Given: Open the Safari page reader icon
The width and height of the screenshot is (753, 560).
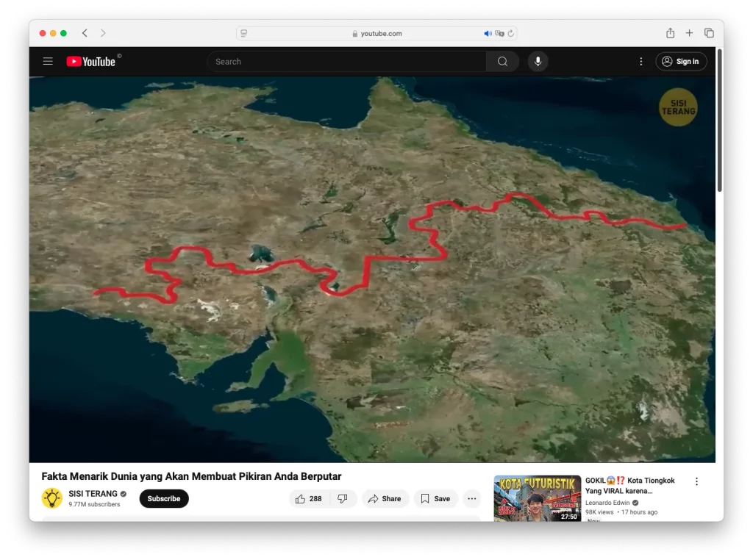Looking at the screenshot, I should 244,33.
